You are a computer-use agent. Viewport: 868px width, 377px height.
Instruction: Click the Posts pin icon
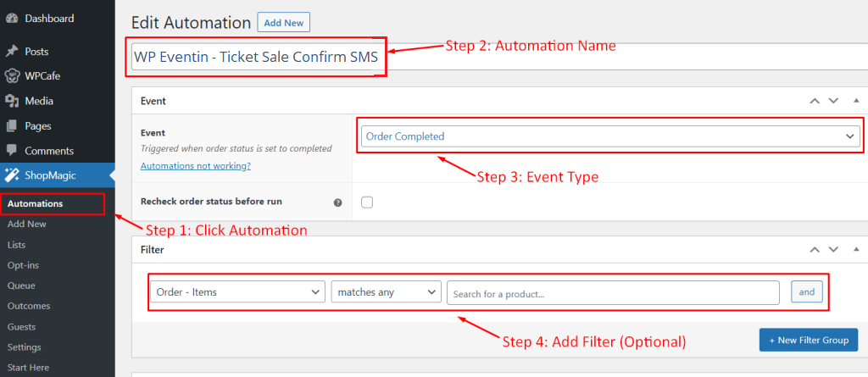(x=11, y=52)
